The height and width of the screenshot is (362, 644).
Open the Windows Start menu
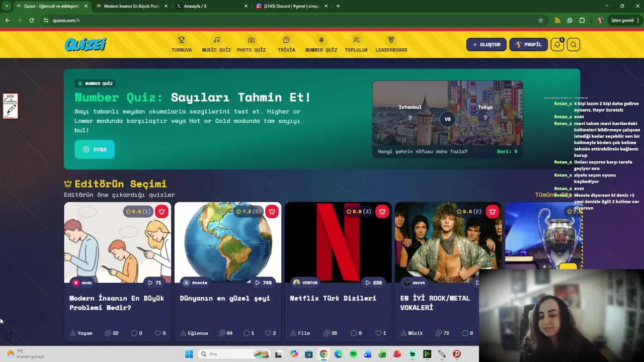point(189,354)
